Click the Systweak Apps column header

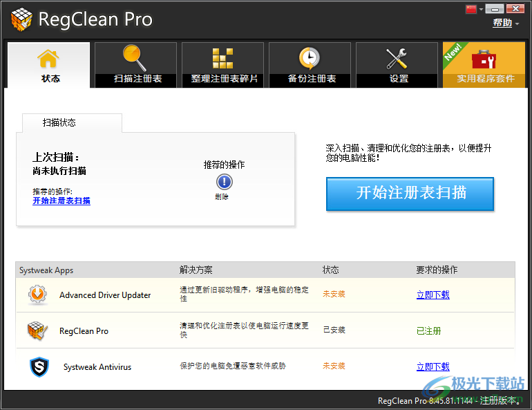46,270
